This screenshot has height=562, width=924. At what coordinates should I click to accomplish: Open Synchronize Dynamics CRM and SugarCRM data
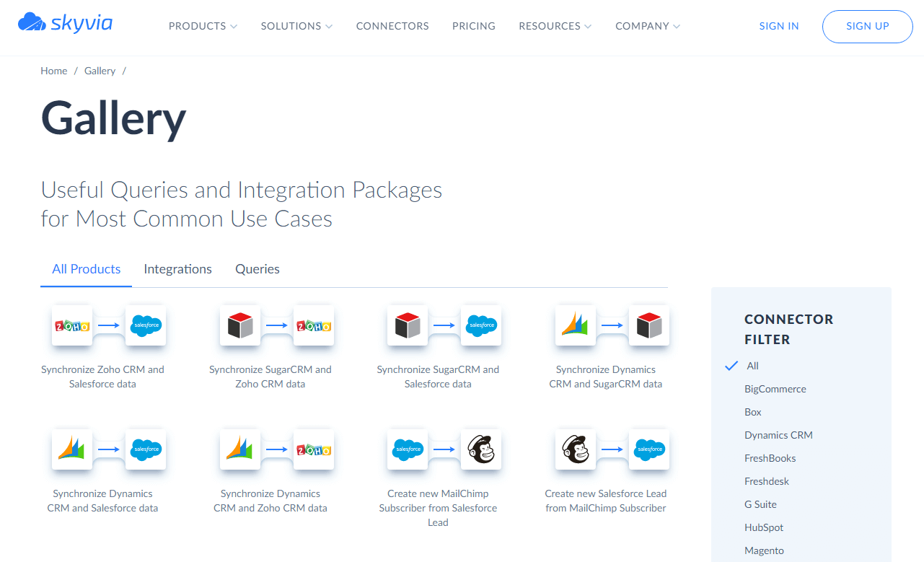coord(606,377)
